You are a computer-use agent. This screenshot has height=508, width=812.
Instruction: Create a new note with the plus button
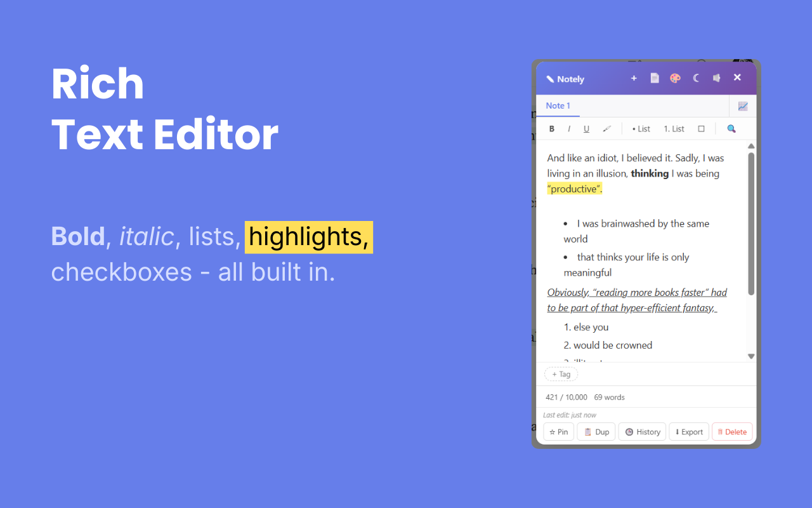634,77
